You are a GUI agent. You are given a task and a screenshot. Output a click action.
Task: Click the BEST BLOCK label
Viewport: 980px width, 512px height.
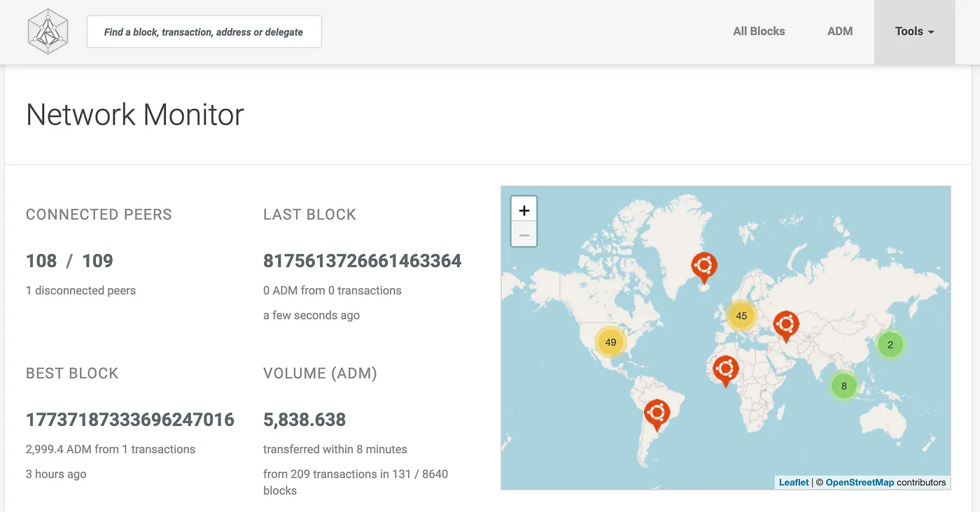pos(72,374)
